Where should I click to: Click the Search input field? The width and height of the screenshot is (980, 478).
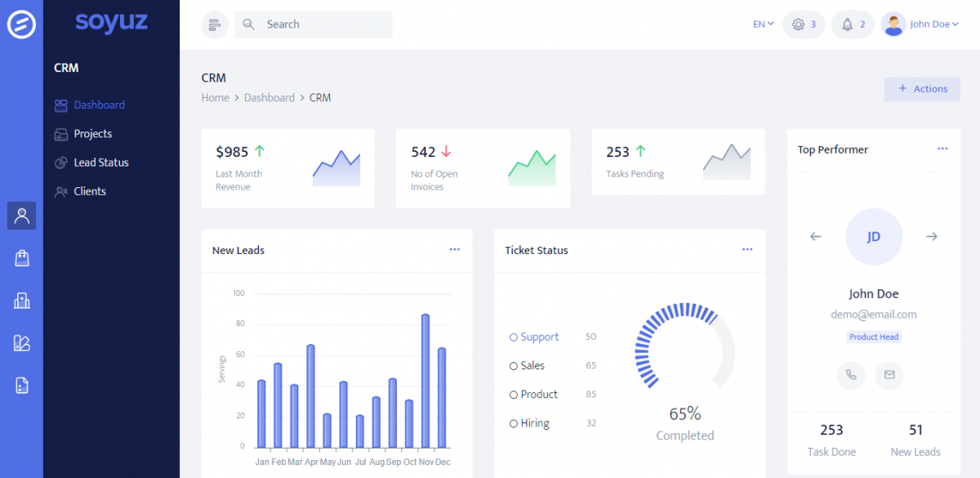pyautogui.click(x=323, y=25)
